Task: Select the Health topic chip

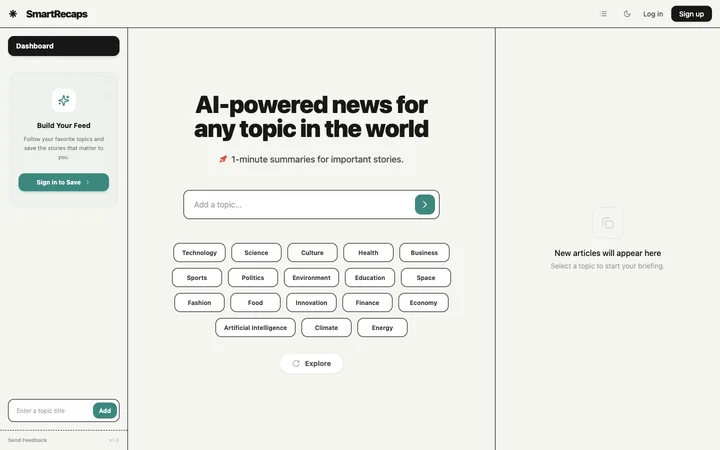Action: (368, 253)
